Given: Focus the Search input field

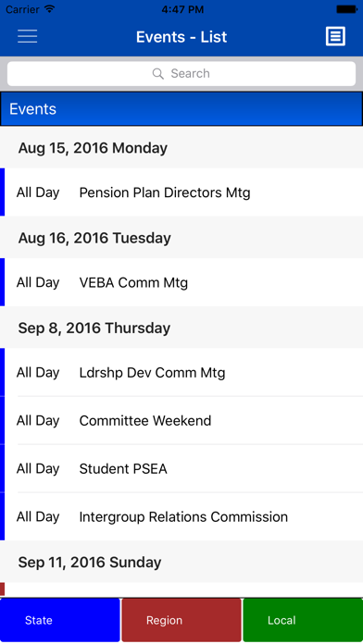Looking at the screenshot, I should click(x=181, y=73).
